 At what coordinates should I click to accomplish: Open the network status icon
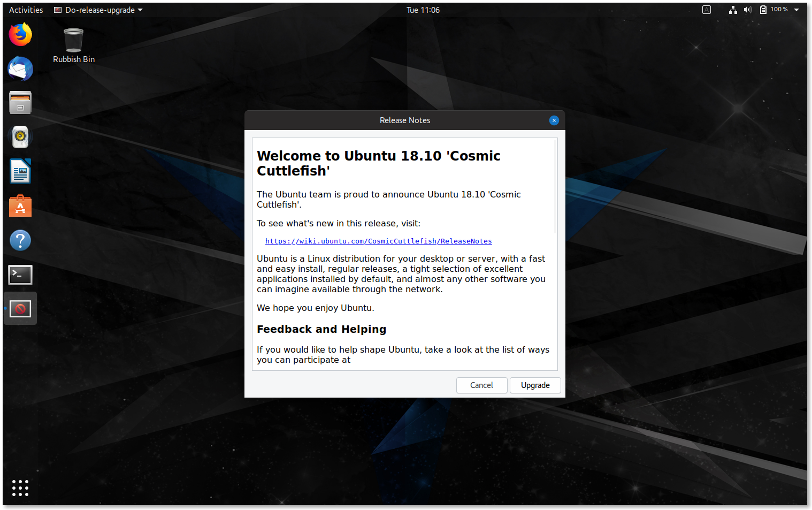pyautogui.click(x=733, y=10)
